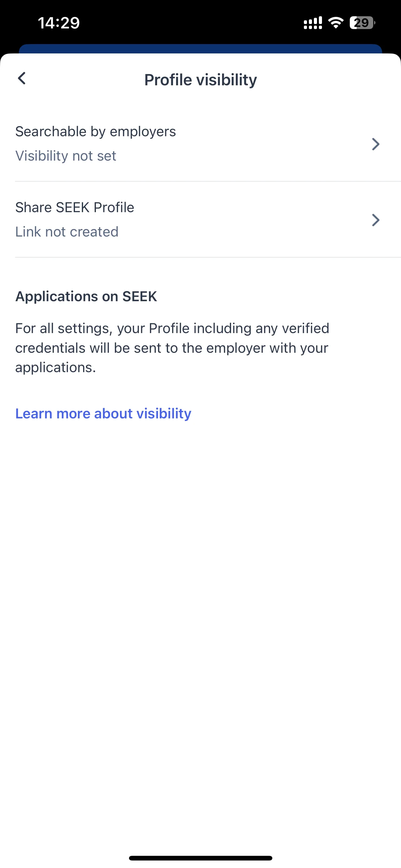Viewport: 401px width, 868px height.
Task: Tap the word employers in first row
Action: click(143, 132)
